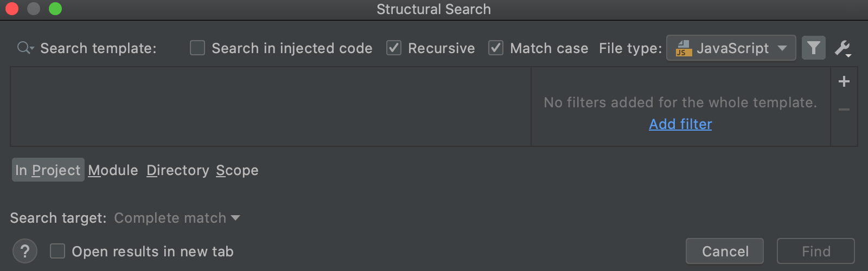Click the plus icon to add filter
This screenshot has width=868, height=271.
(844, 82)
